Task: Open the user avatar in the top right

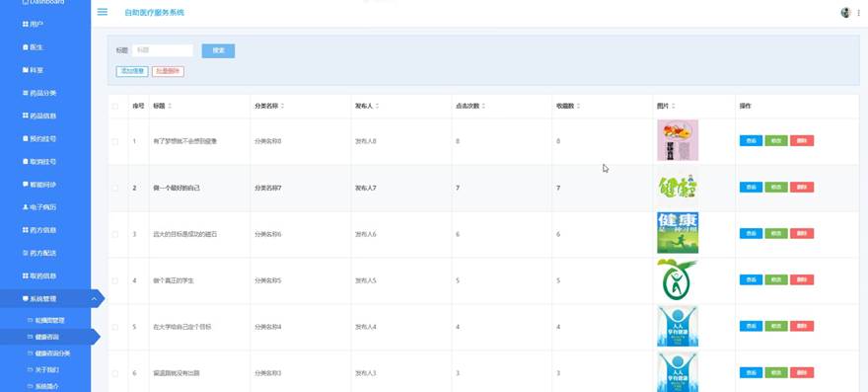Action: pos(845,13)
